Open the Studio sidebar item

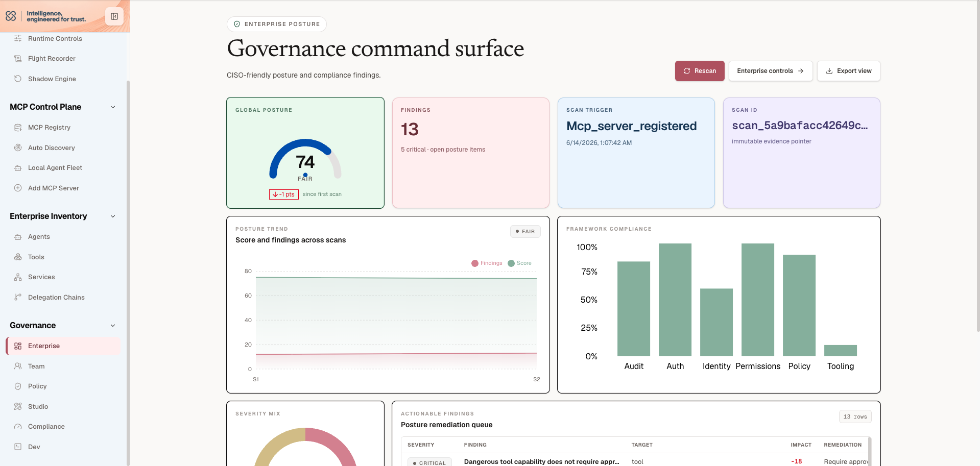(38, 407)
